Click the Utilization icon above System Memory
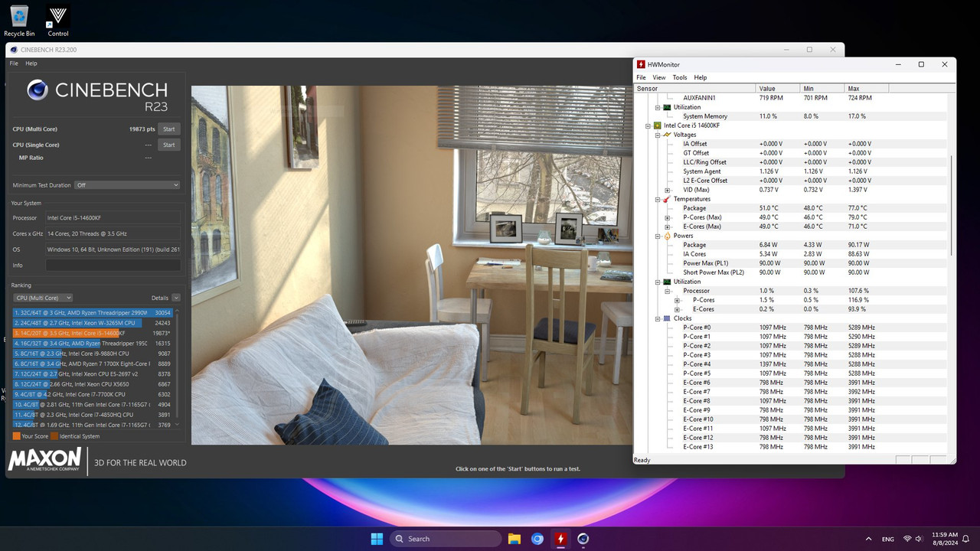 667,107
